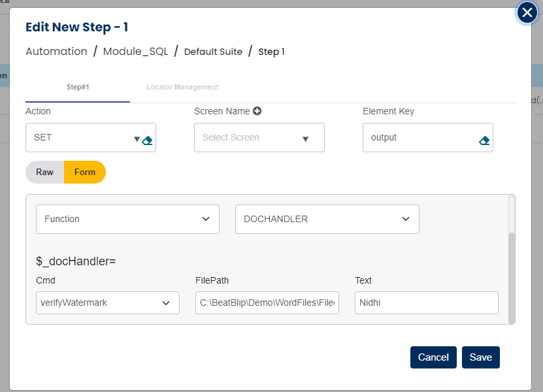Click the Cancel button

coord(433,357)
